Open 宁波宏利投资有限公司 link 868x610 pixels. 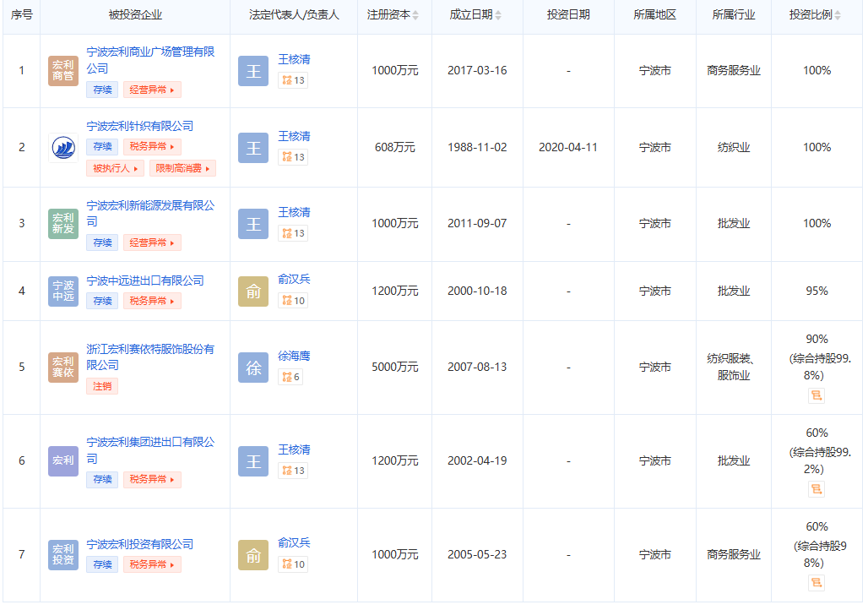[140, 545]
